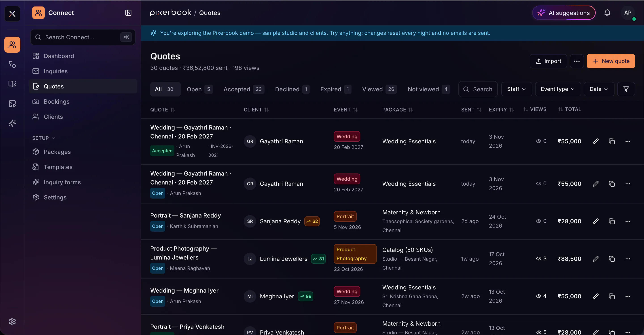Click the quotes Search field
This screenshot has width=644, height=335.
coord(478,89)
